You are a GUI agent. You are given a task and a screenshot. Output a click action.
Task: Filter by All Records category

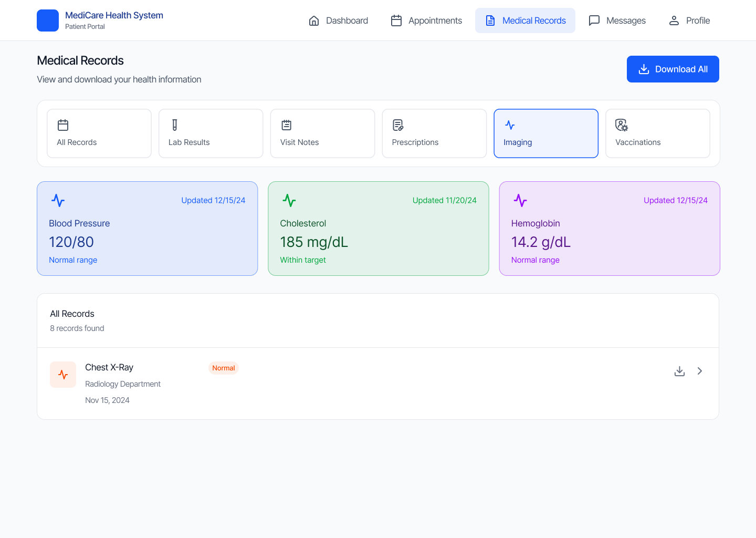tap(99, 133)
